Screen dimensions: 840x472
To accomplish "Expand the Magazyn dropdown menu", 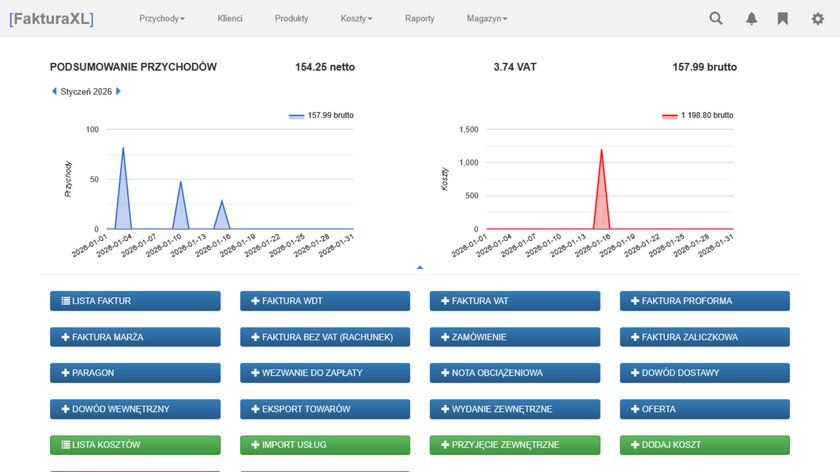I will tap(486, 18).
